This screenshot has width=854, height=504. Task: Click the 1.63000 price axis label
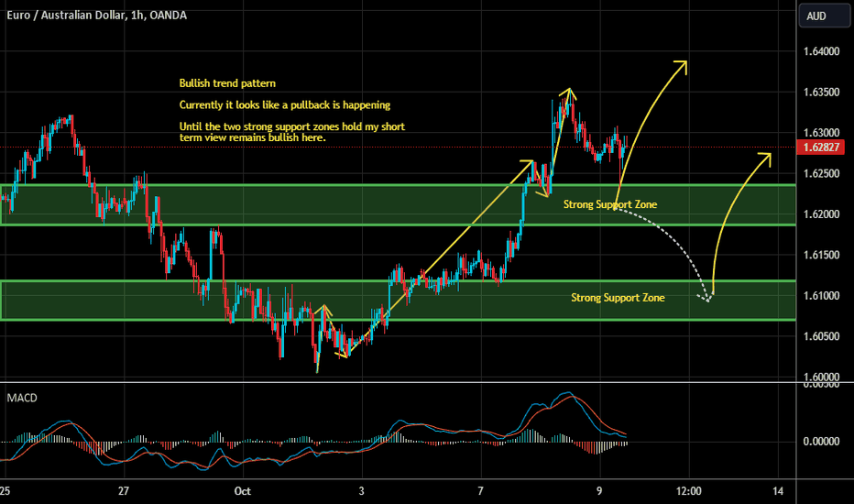[821, 133]
